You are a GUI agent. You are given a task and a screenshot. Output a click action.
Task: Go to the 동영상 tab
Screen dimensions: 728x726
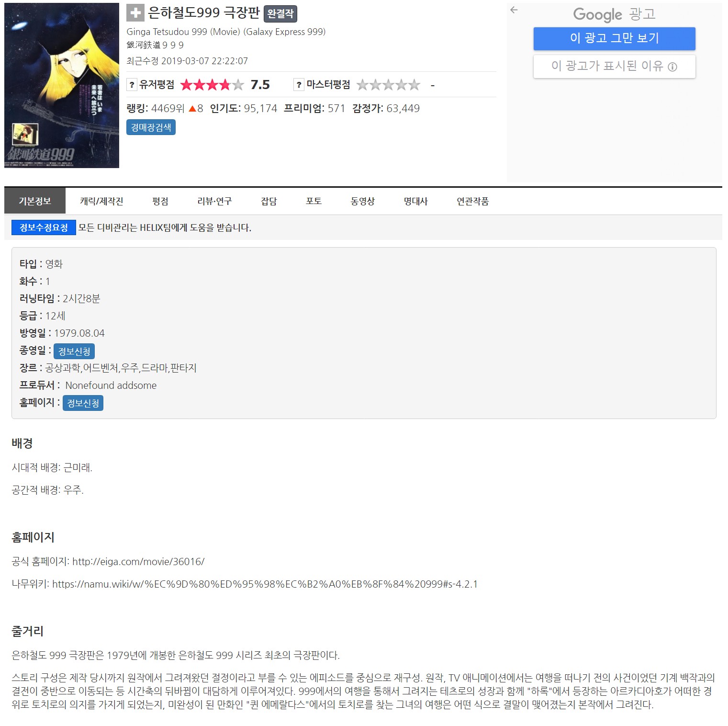point(362,201)
